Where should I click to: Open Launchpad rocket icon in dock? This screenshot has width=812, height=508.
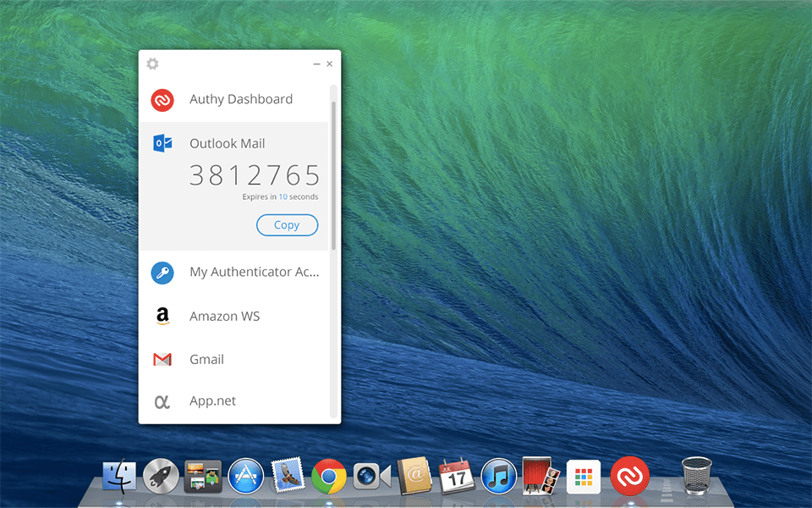(x=161, y=476)
